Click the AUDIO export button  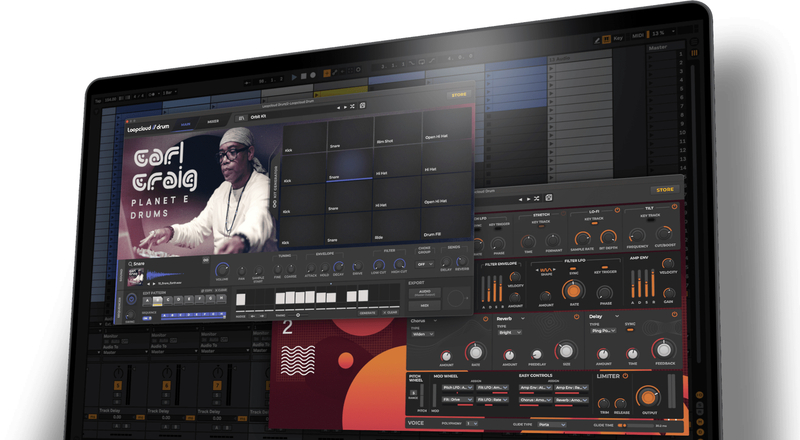424,294
